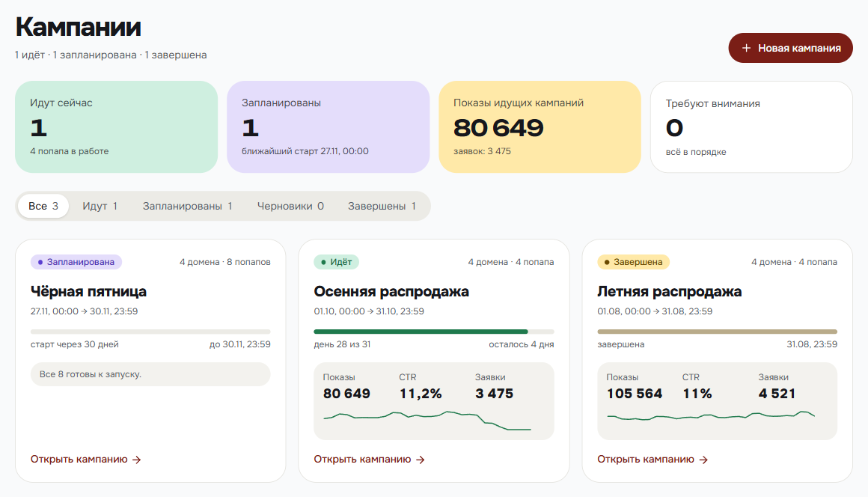Open the Летняя распродажа campaign link

(x=652, y=460)
